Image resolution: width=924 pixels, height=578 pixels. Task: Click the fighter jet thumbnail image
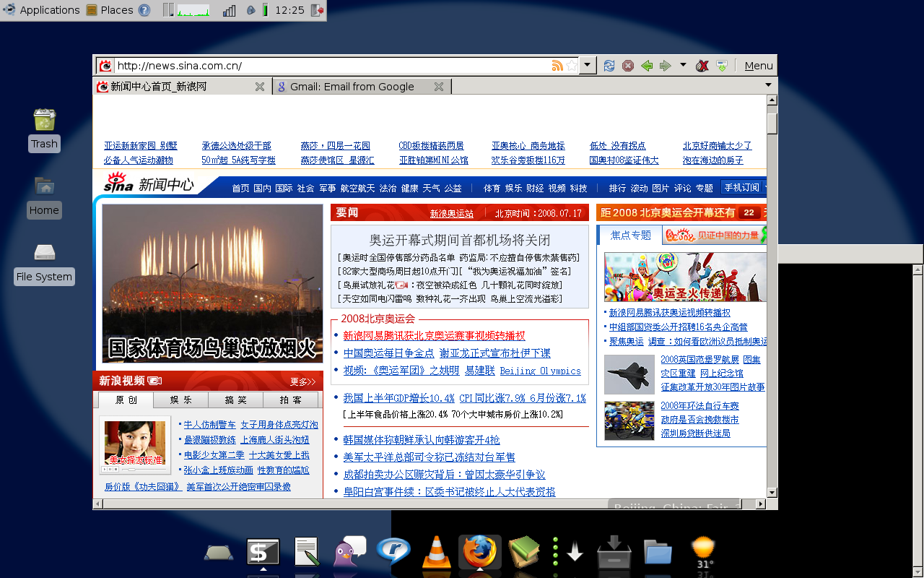click(x=629, y=374)
